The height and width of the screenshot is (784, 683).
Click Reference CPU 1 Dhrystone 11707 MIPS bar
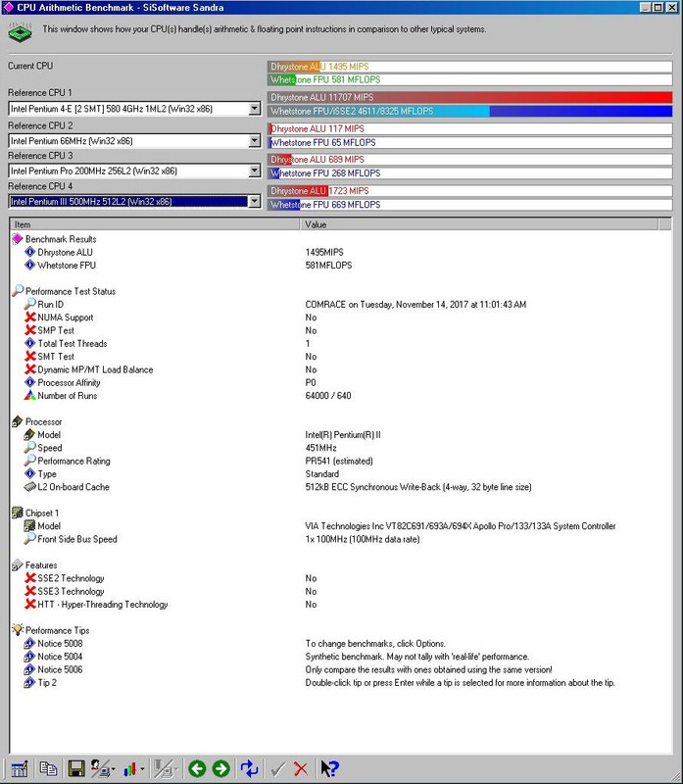tap(470, 97)
